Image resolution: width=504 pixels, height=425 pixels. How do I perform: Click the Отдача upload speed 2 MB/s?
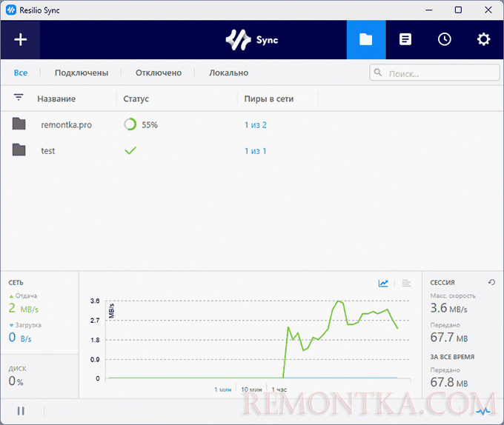[23, 308]
